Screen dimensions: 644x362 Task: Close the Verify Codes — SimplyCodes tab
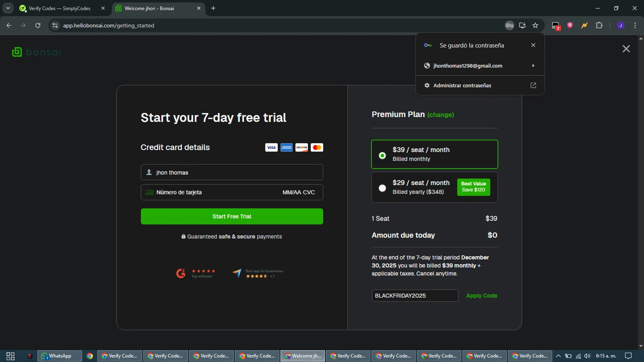click(103, 8)
